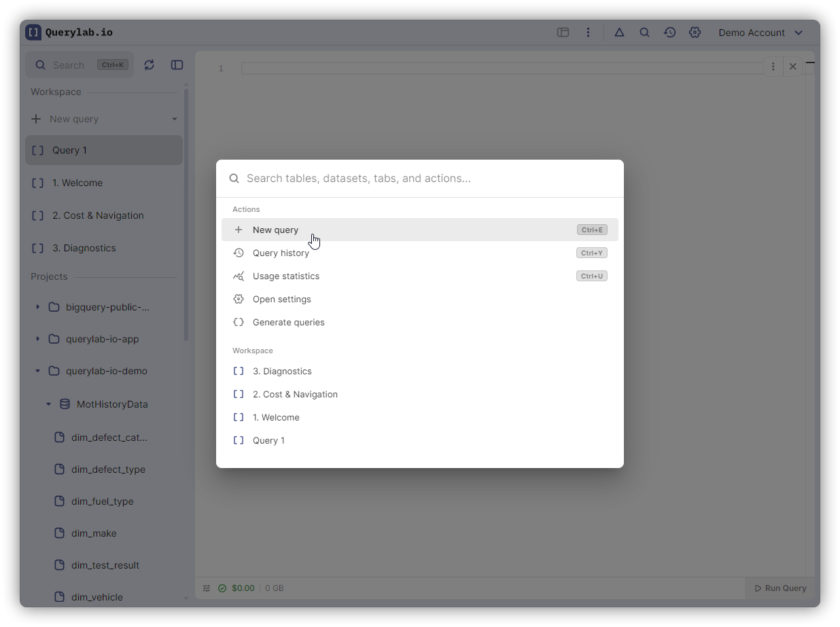Choose Usage statistics from the command palette

pyautogui.click(x=285, y=276)
